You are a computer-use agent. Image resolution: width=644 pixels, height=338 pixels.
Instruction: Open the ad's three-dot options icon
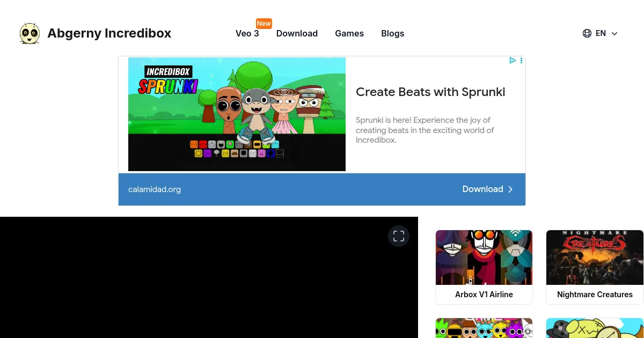coord(521,60)
